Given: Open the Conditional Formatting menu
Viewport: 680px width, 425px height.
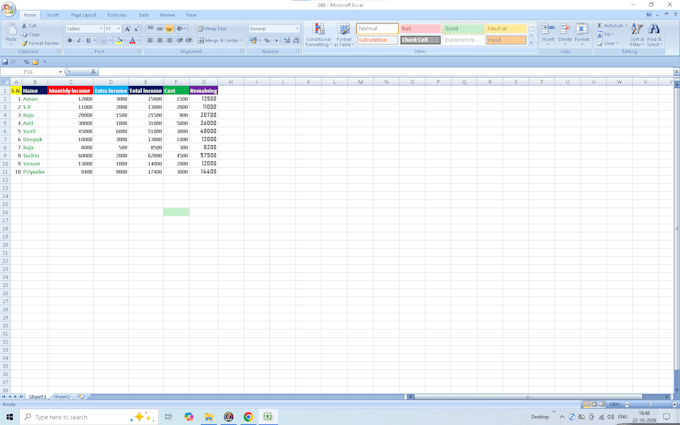Looking at the screenshot, I should click(x=318, y=34).
